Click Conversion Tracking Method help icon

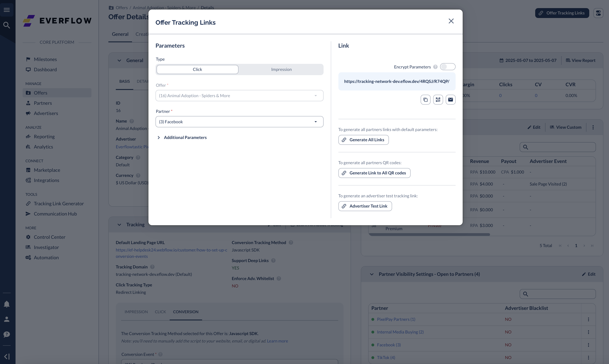291,243
